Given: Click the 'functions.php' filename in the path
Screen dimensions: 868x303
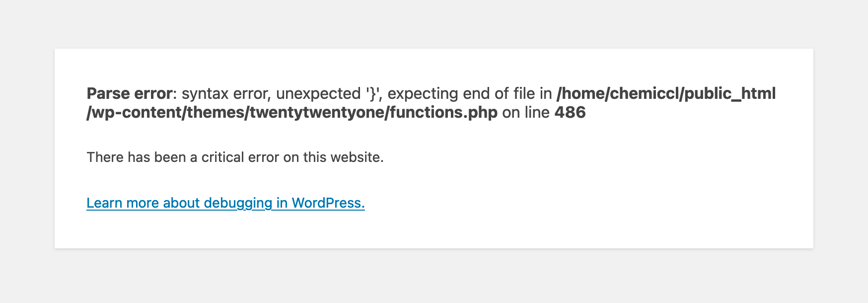Looking at the screenshot, I should coord(443,112).
